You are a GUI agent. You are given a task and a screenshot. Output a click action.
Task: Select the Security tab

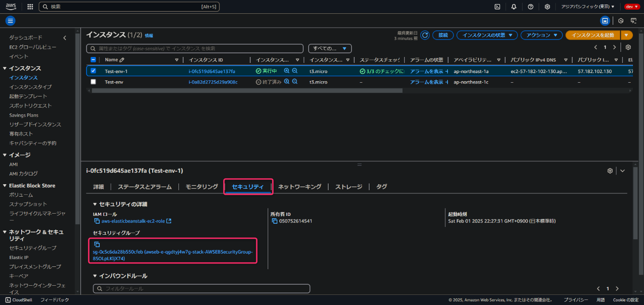point(248,187)
